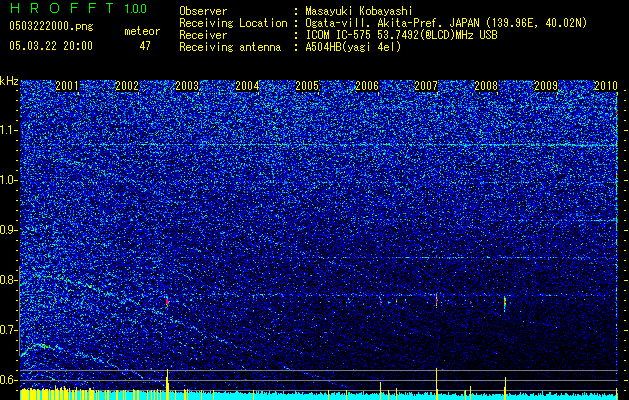This screenshot has height=400, width=629.
Task: Select receiver text ICOM IC-575 53.7492(@LCD)MHz USB
Action: [401, 35]
